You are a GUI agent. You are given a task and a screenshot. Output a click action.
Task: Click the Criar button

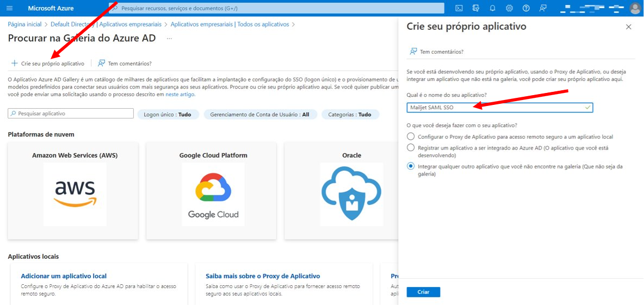coord(424,292)
